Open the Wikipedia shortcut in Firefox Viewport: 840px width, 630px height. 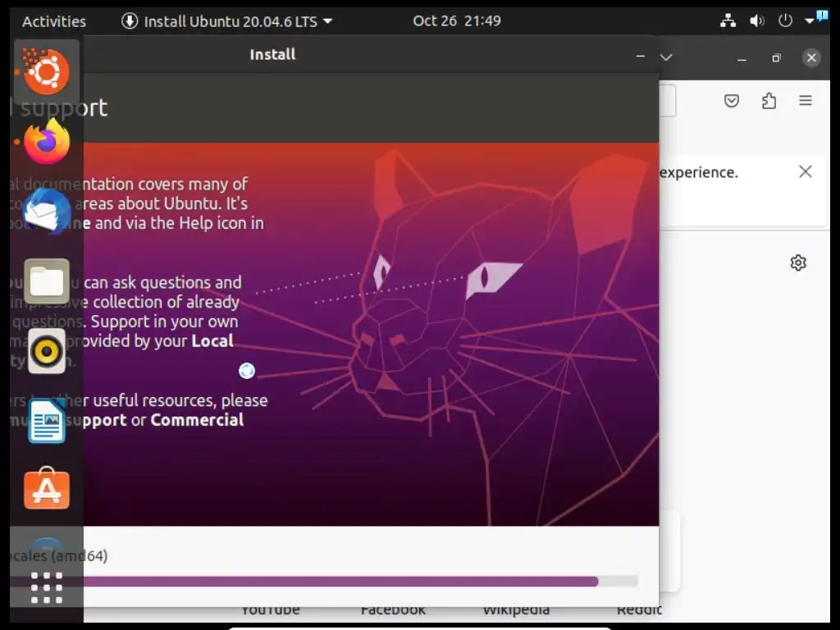517,609
